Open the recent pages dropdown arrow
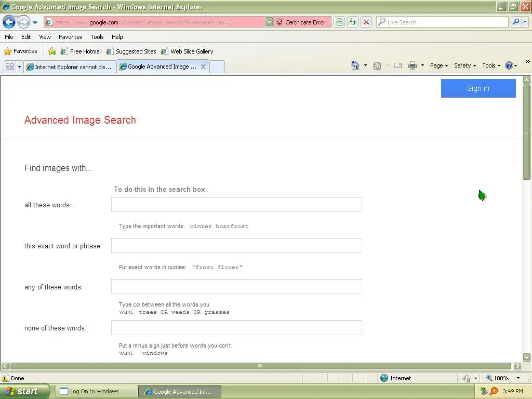Image resolution: width=532 pixels, height=399 pixels. pyautogui.click(x=35, y=22)
